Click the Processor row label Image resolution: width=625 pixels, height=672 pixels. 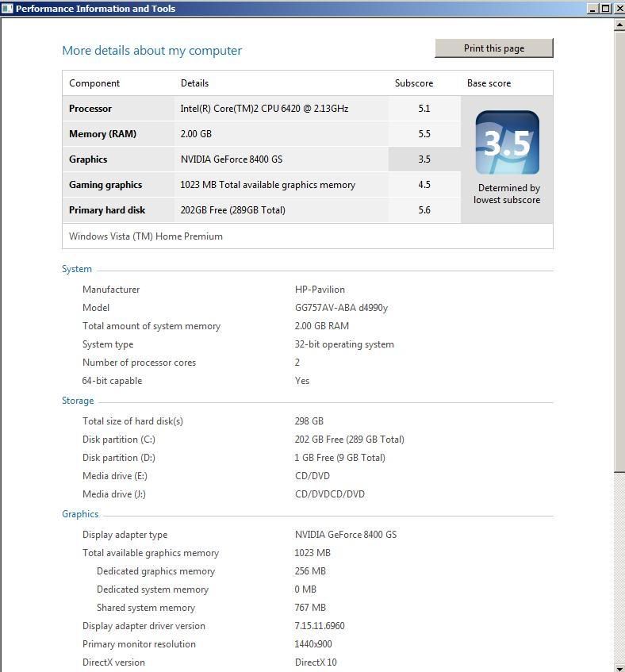[x=90, y=109]
